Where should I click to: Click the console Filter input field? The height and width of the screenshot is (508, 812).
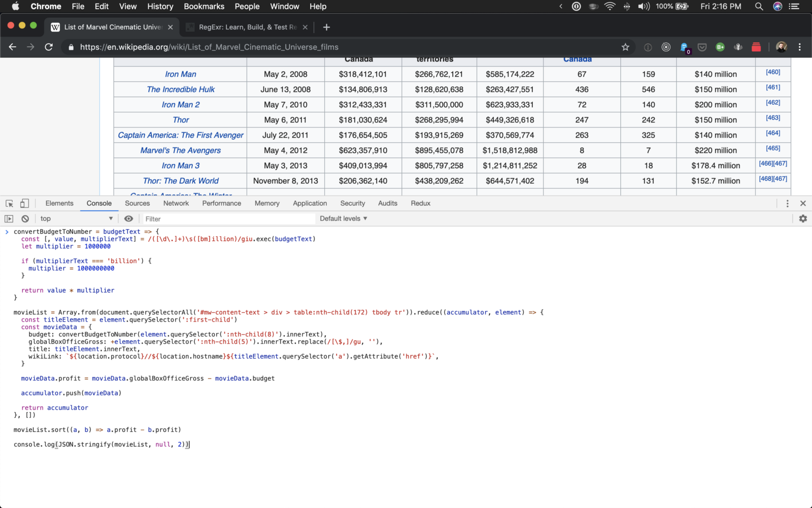tap(228, 218)
